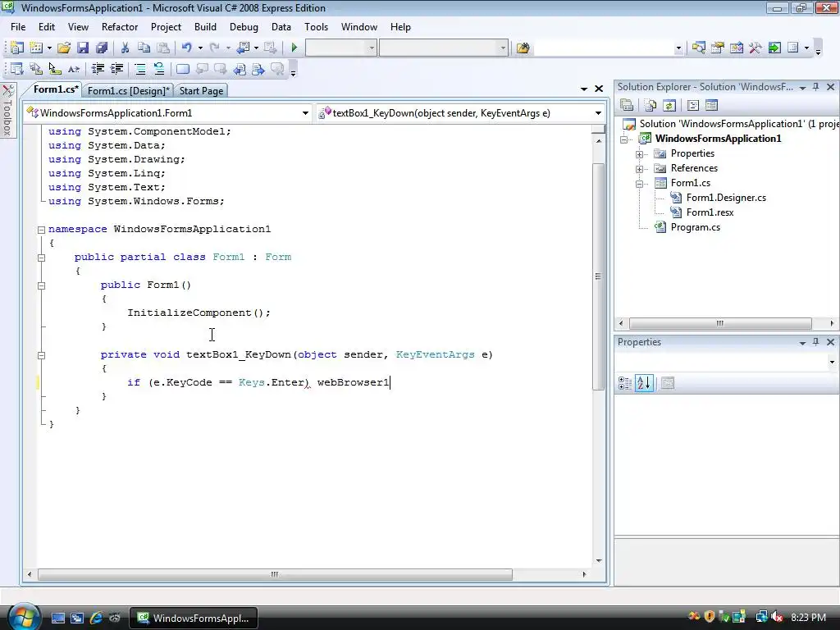This screenshot has height=630, width=840.
Task: Click the 8:23 PM clock
Action: 808,617
